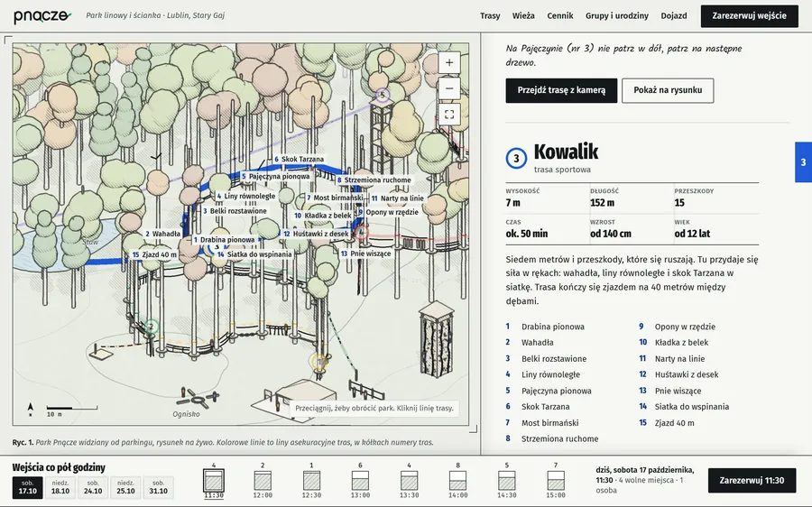Click map label 9 Opony w rzędzie
Image resolution: width=812 pixels, height=507 pixels.
pos(389,212)
